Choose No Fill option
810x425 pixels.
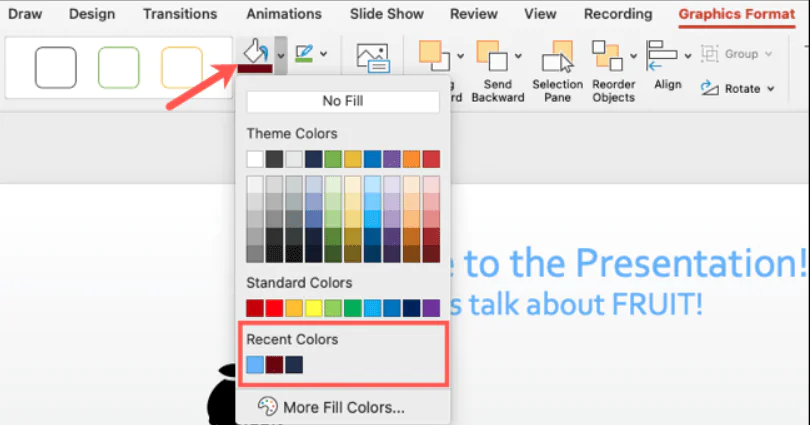click(x=343, y=101)
